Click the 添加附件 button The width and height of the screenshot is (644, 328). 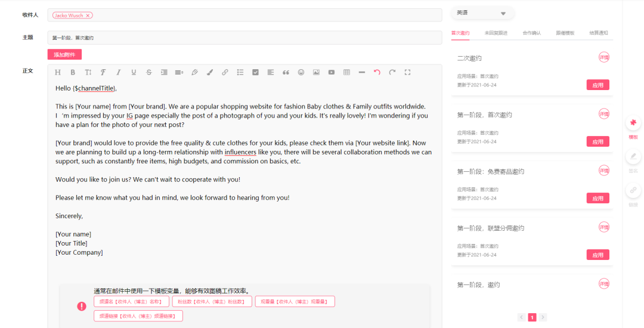tap(64, 54)
